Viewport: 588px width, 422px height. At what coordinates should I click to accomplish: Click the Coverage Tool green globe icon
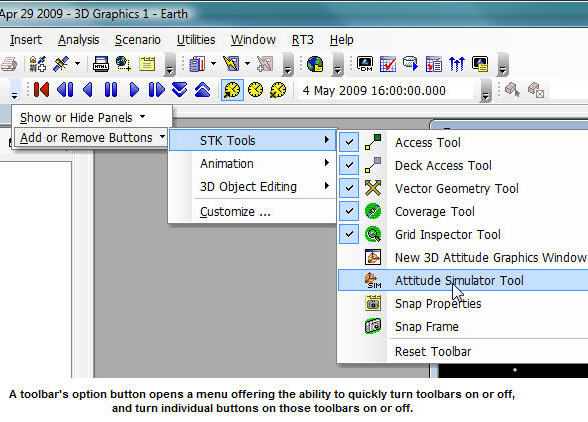coord(373,211)
